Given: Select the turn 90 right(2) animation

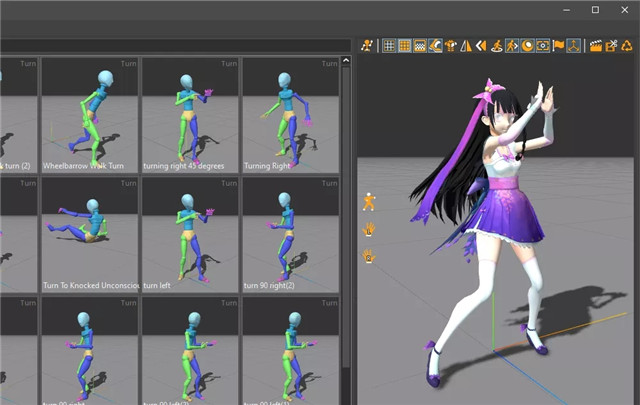Looking at the screenshot, I should pos(290,234).
